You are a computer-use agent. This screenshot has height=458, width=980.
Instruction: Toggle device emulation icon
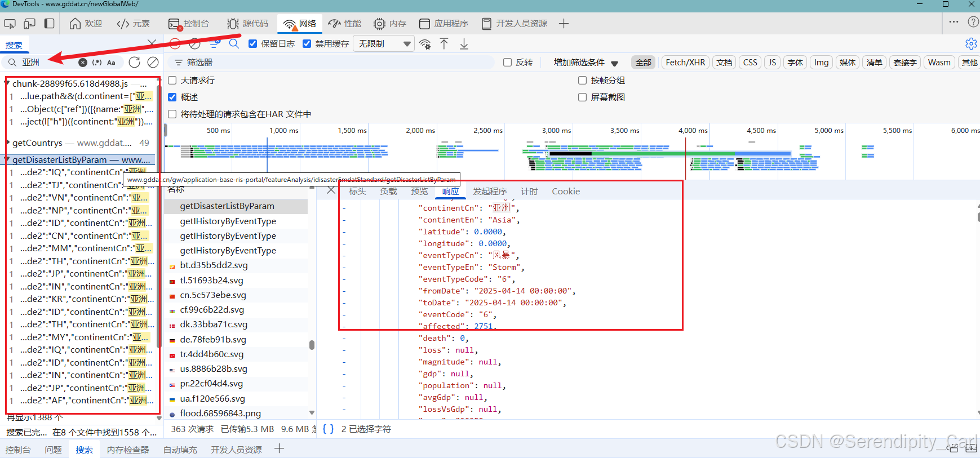(x=29, y=24)
